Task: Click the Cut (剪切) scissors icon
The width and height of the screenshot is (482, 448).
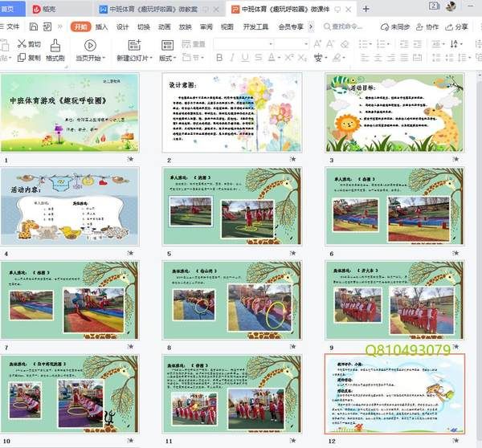Action: (x=22, y=44)
